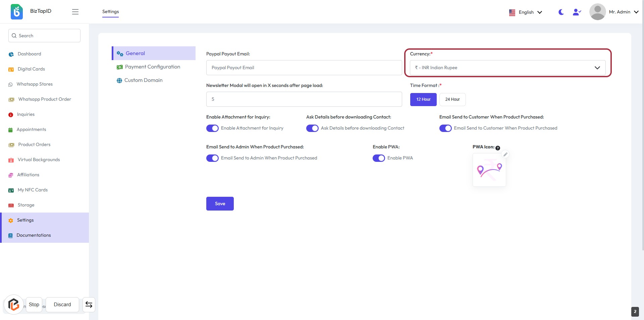644x320 pixels.
Task: Toggle Ask Details before downloading Contact
Action: tap(312, 128)
